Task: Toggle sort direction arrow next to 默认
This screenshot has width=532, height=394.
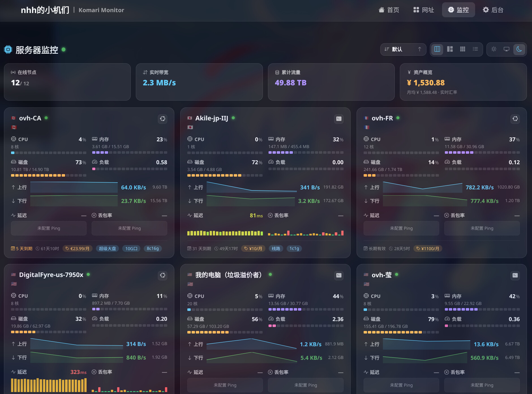Action: coord(420,49)
